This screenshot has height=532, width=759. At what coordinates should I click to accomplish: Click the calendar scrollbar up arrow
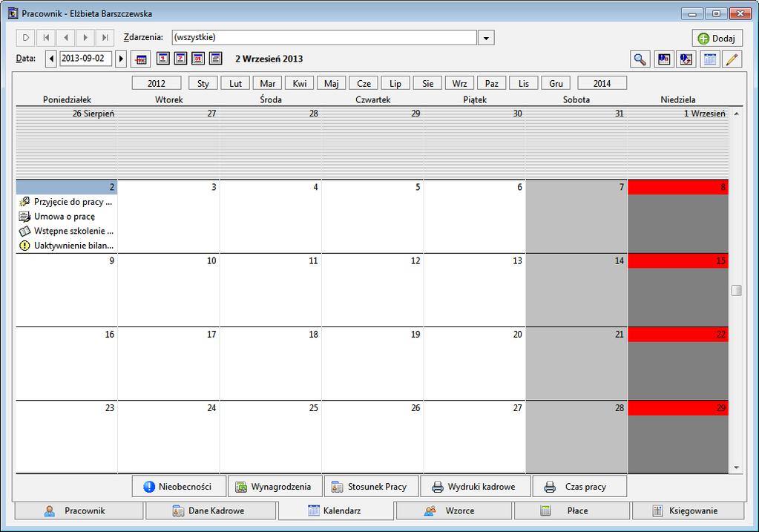coord(736,114)
